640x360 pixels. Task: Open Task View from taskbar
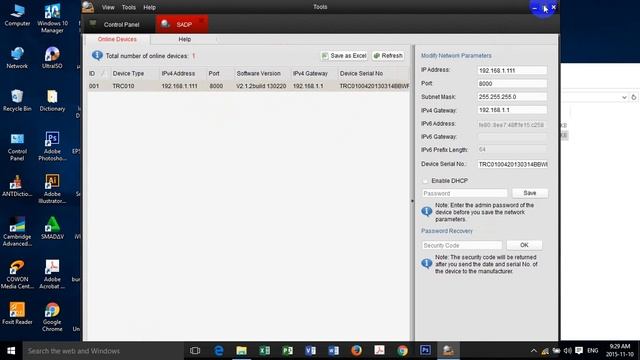pyautogui.click(x=195, y=351)
